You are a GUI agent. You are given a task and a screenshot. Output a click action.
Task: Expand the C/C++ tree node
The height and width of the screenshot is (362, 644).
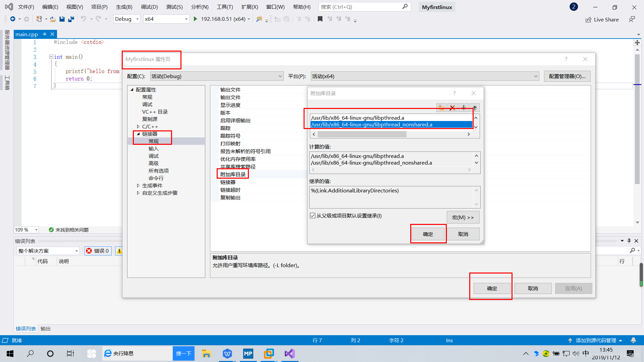[138, 126]
